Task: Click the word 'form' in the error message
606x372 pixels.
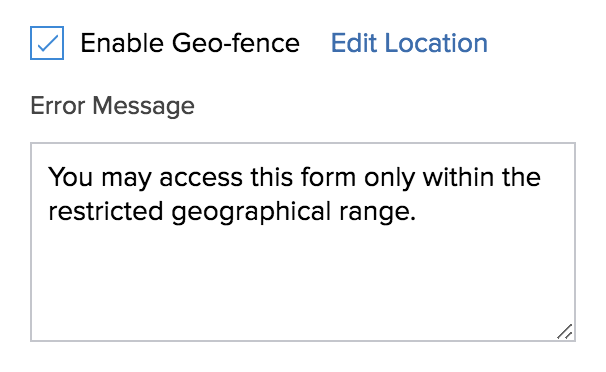Action: coord(328,177)
